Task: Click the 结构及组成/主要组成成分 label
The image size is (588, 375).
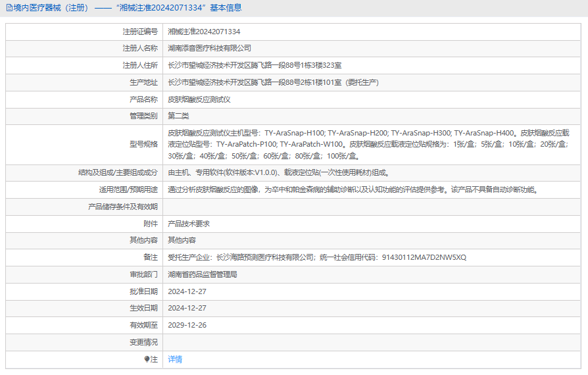Action: 118,172
